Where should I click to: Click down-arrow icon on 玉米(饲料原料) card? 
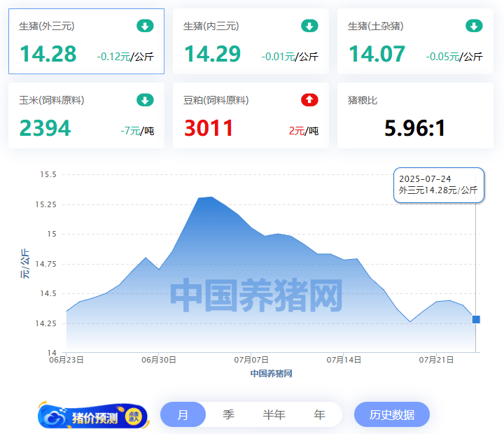click(x=145, y=100)
